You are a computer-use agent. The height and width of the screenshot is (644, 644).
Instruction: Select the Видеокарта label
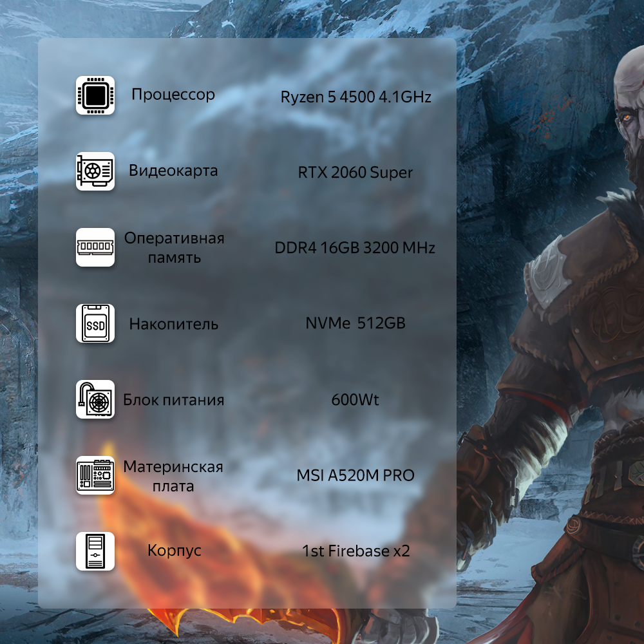(173, 171)
